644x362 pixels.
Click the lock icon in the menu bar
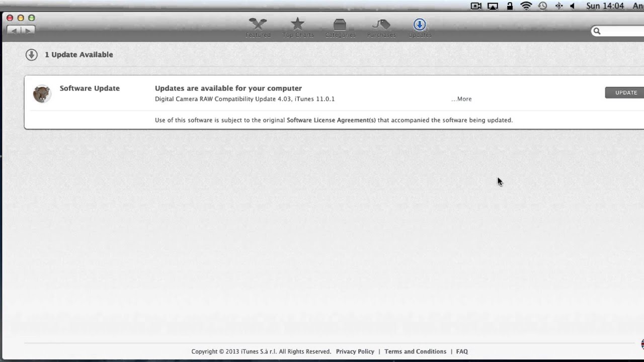(510, 6)
